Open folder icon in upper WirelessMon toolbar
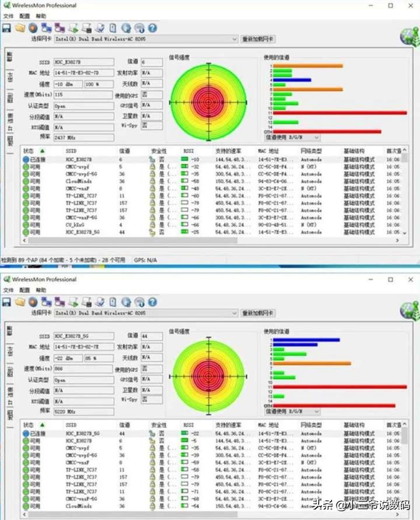This screenshot has height=520, width=420. click(20, 28)
